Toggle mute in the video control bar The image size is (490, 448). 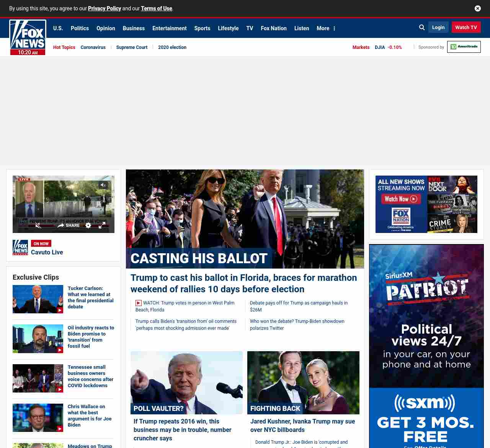[38, 225]
